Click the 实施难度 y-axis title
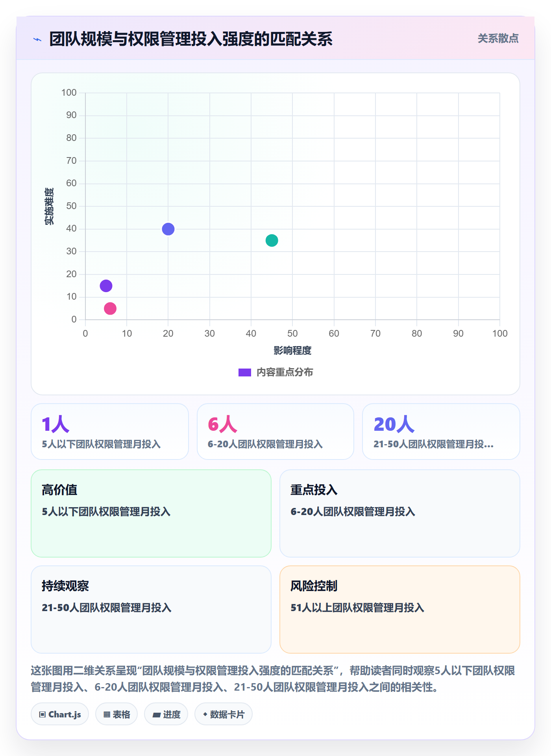 pyautogui.click(x=49, y=206)
